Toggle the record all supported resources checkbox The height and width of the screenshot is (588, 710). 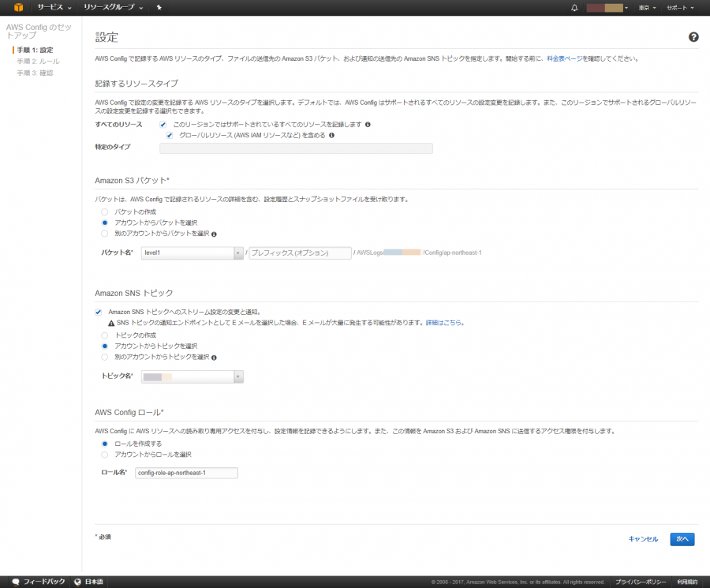[x=163, y=125]
